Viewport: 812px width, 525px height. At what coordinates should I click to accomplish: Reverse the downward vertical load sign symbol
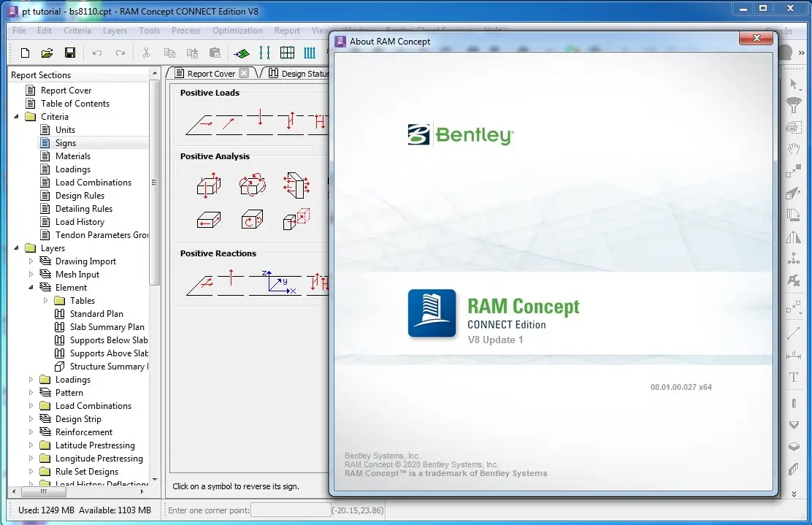260,122
